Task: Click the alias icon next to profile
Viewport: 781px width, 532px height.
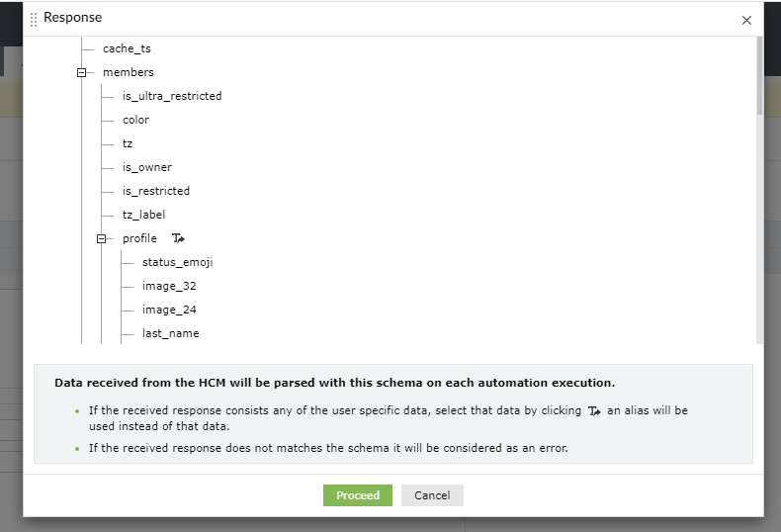Action: (x=178, y=238)
